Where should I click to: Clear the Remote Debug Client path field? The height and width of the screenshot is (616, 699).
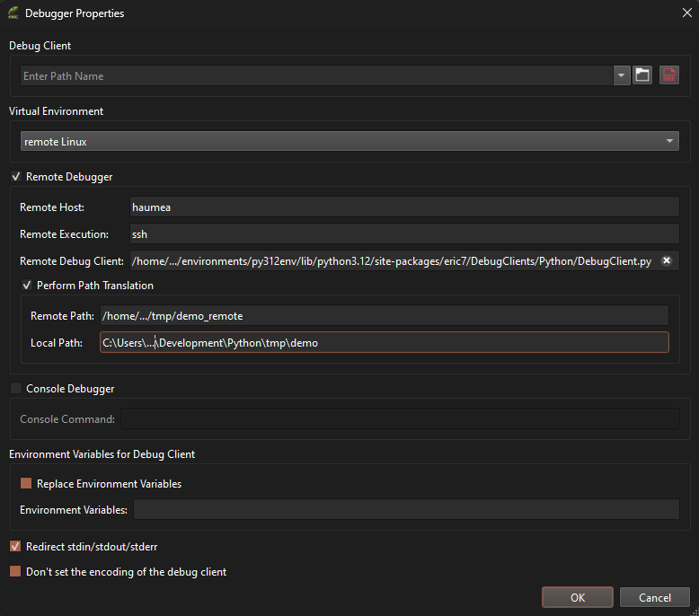[x=667, y=261]
